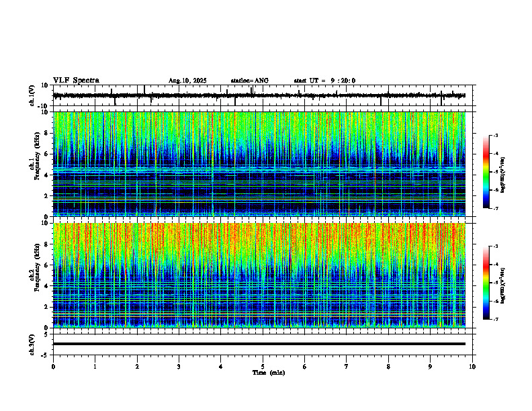Click the 4 kHz tick on ch.2 frequency axis

[x=47, y=286]
